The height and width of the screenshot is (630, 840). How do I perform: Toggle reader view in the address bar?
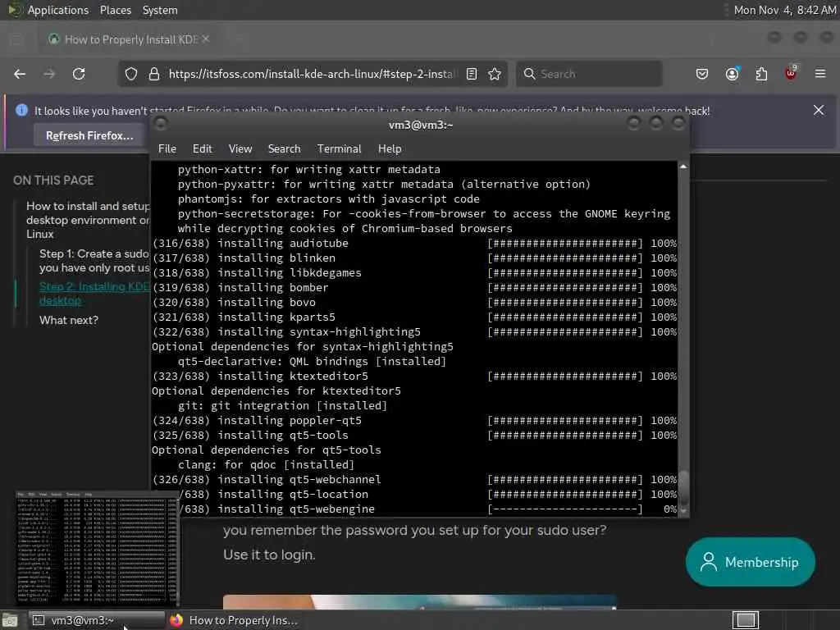[472, 74]
